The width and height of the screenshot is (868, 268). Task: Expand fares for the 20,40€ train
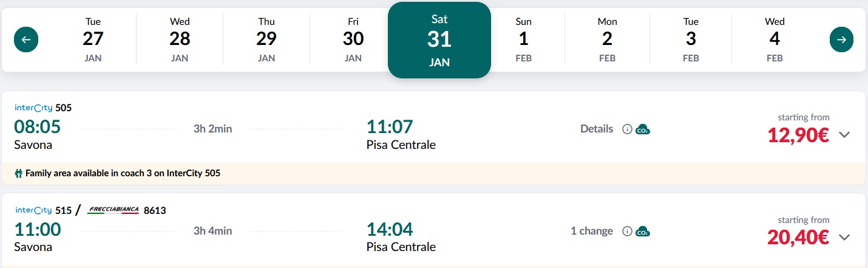click(x=844, y=237)
